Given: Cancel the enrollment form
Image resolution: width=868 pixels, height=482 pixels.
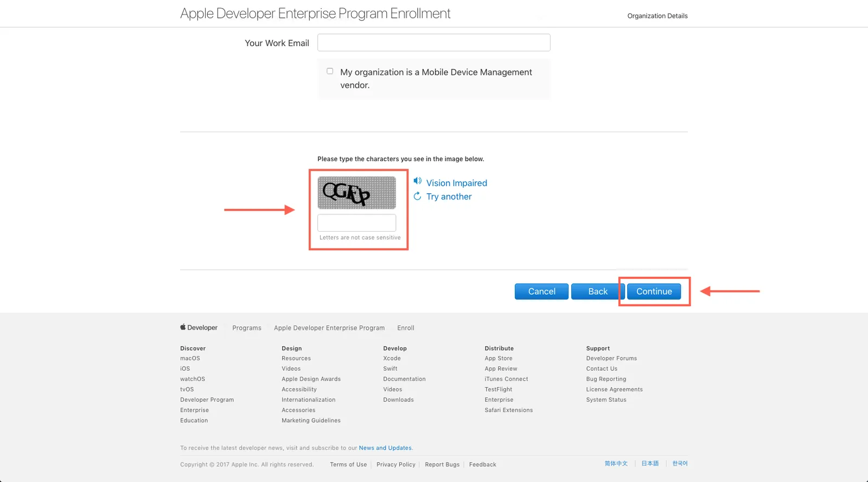Looking at the screenshot, I should (541, 291).
